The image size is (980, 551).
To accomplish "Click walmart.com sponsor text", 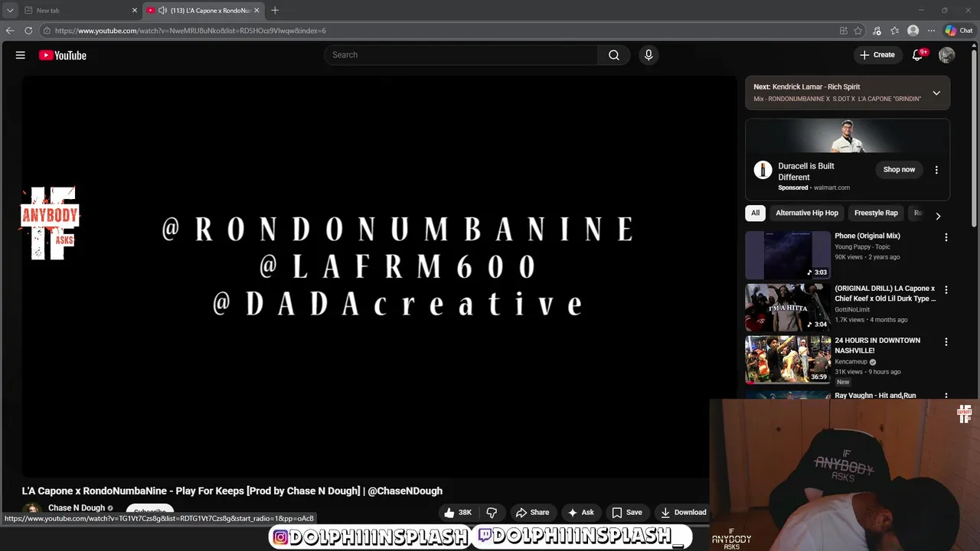I will tap(832, 187).
